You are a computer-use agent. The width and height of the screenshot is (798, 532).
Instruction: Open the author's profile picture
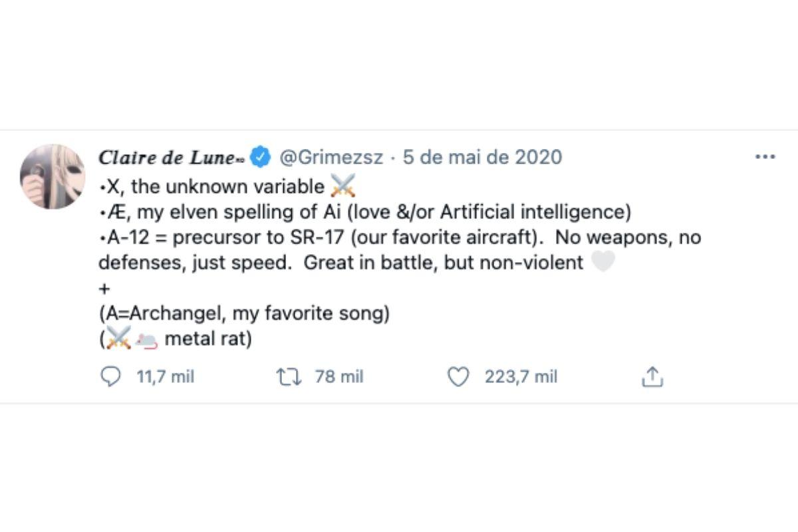point(53,177)
